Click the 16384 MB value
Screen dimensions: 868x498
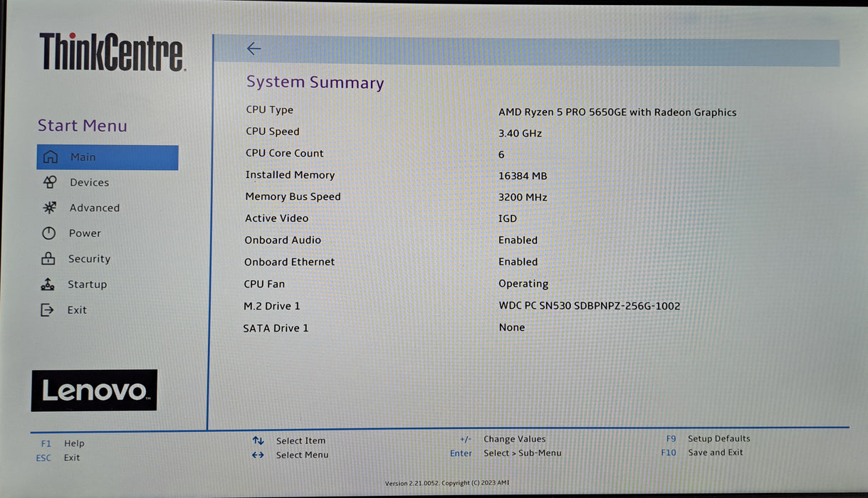(x=523, y=176)
